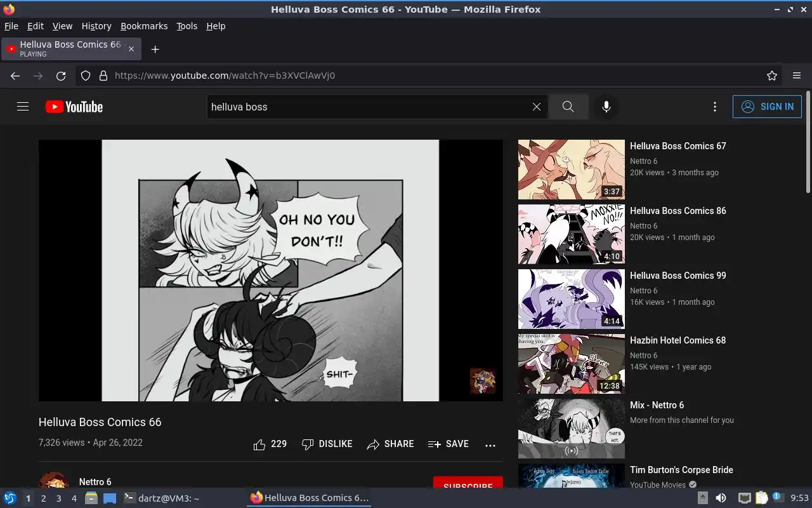Clear the search box text
The height and width of the screenshot is (508, 812).
537,107
